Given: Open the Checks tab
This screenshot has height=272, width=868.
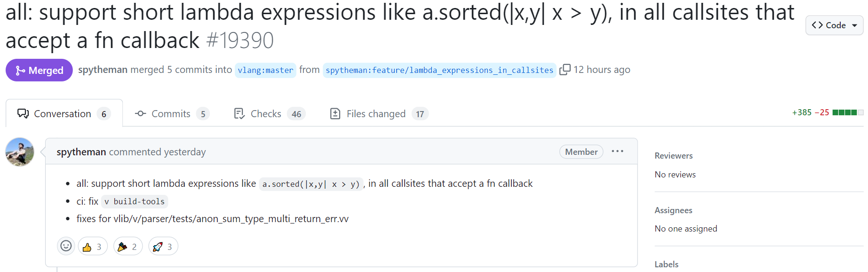Looking at the screenshot, I should 270,114.
